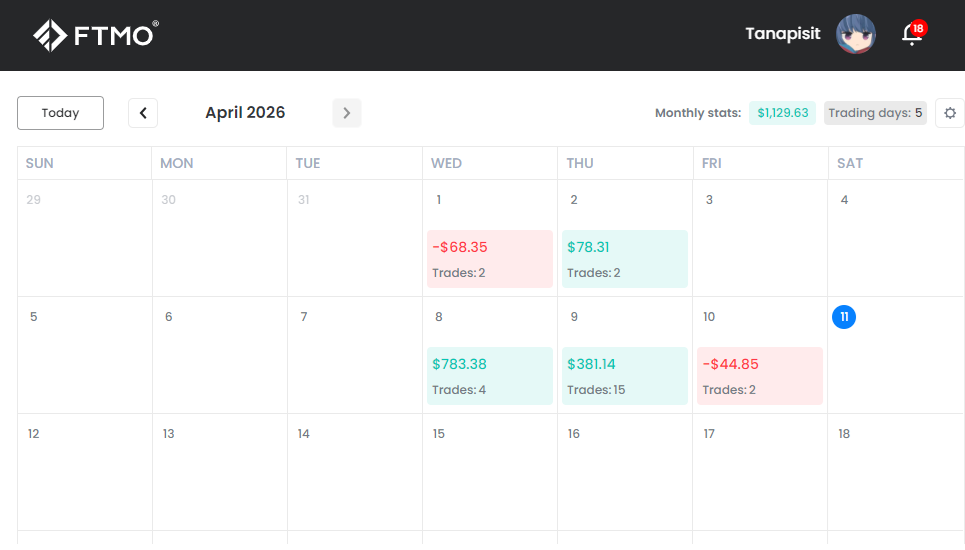Viewport: 965px width, 550px height.
Task: Open the notifications bell
Action: pyautogui.click(x=911, y=34)
